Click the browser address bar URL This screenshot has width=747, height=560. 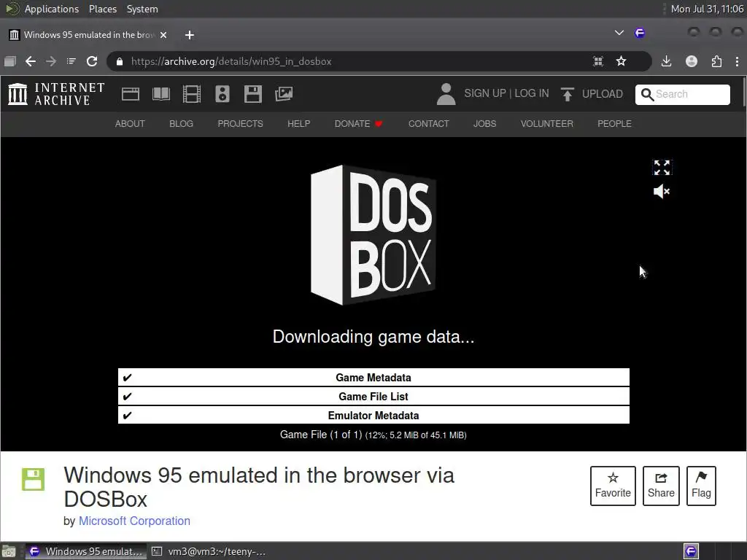(x=231, y=61)
